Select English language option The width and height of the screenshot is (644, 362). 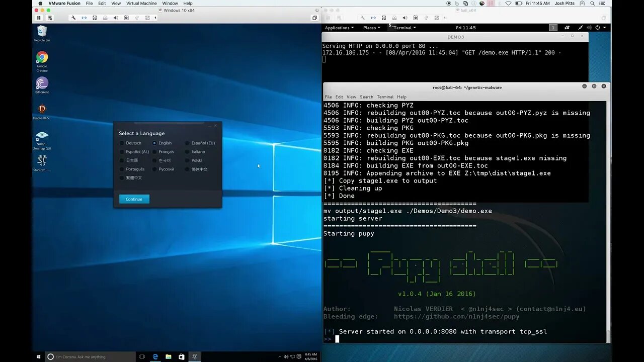tap(162, 143)
